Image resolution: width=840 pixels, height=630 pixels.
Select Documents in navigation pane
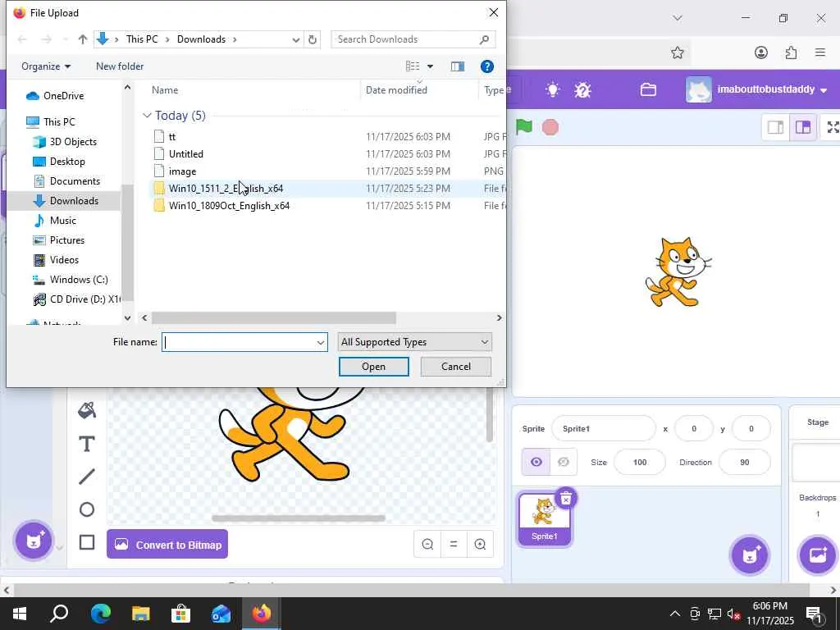(75, 181)
